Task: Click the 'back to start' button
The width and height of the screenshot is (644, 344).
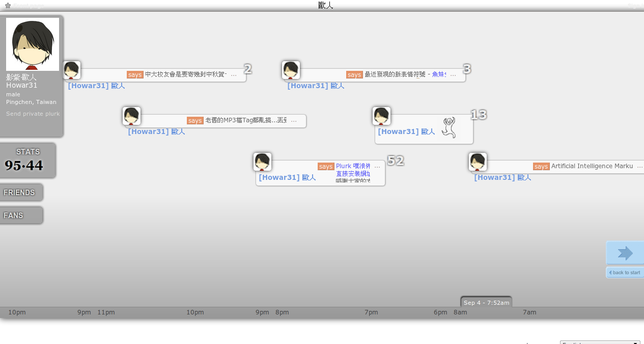Action: [x=625, y=273]
